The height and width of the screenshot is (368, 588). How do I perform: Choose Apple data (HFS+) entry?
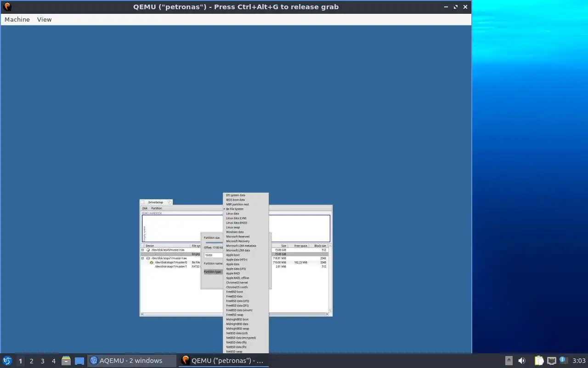point(246,259)
